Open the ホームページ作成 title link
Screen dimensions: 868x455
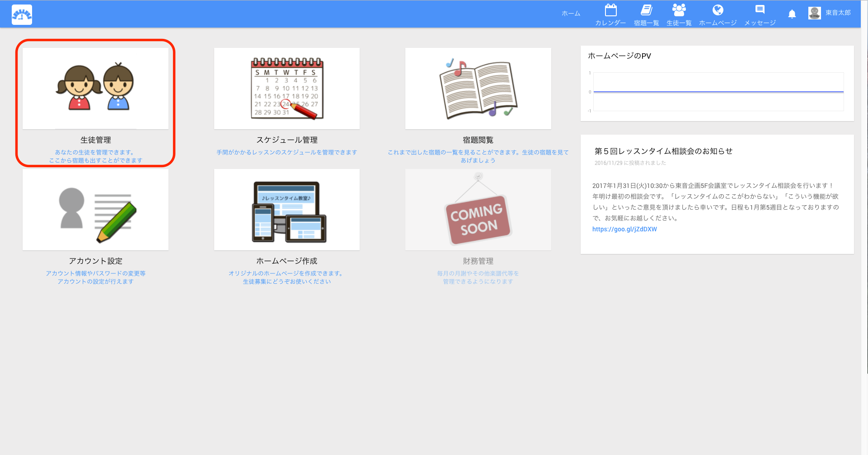tap(287, 261)
